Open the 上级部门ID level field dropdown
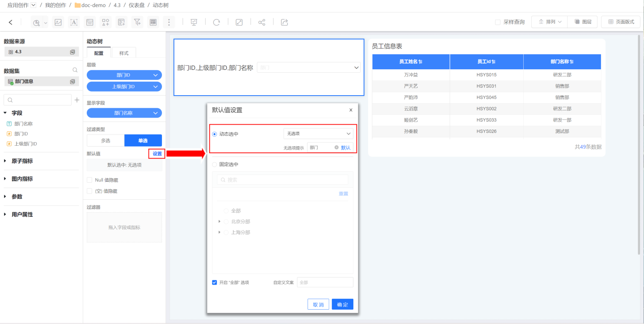The image size is (644, 324). [x=156, y=87]
